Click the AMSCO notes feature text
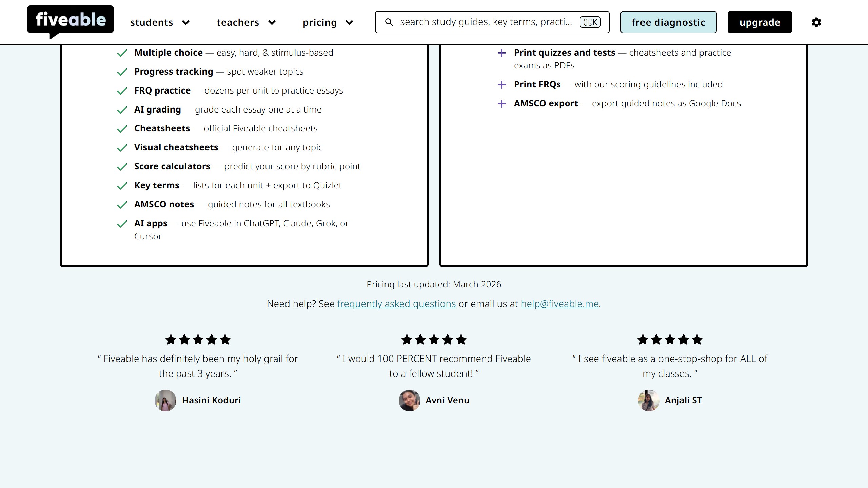This screenshot has width=868, height=488. pos(232,204)
